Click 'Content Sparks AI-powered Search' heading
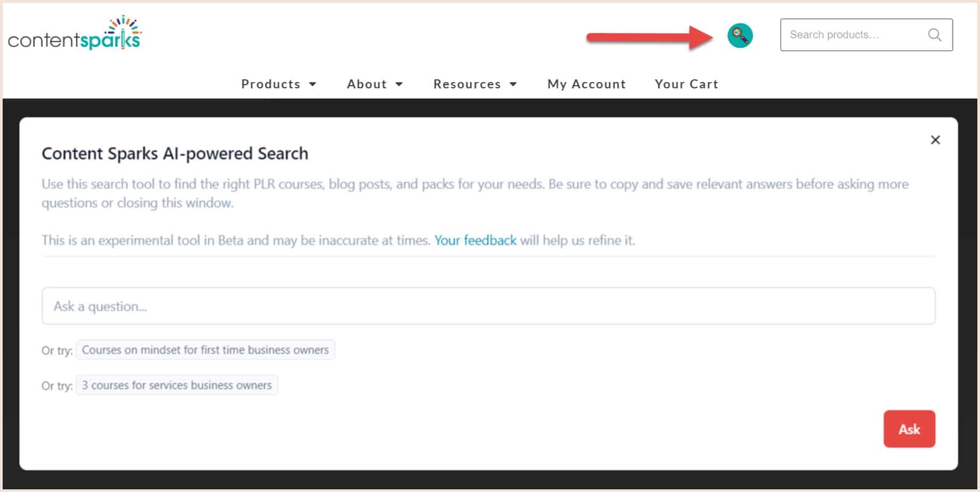This screenshot has height=492, width=980. 175,153
